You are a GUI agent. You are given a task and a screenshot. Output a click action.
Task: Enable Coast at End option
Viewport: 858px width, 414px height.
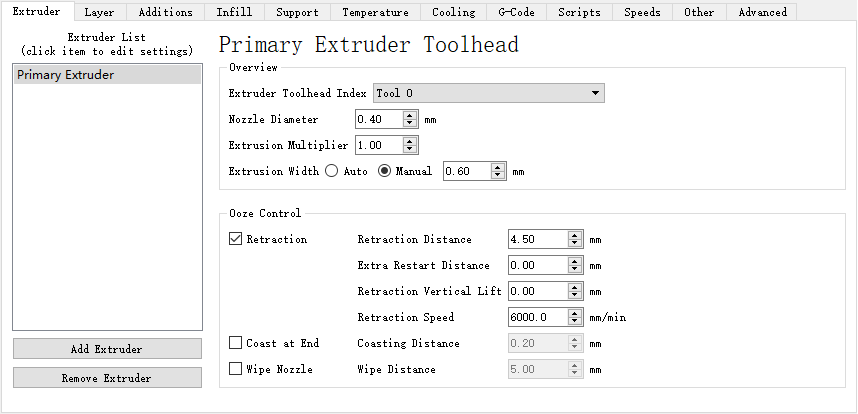(236, 344)
